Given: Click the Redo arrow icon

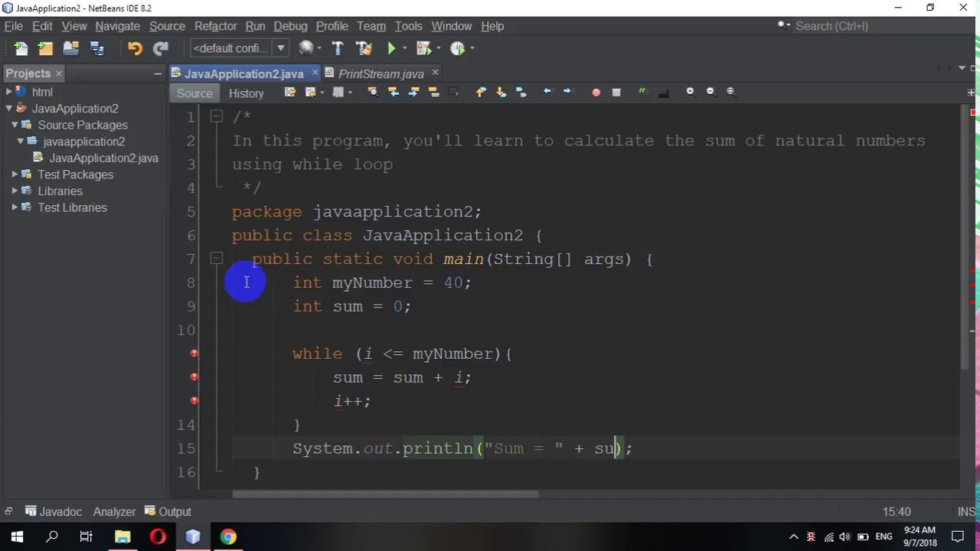Looking at the screenshot, I should point(160,48).
